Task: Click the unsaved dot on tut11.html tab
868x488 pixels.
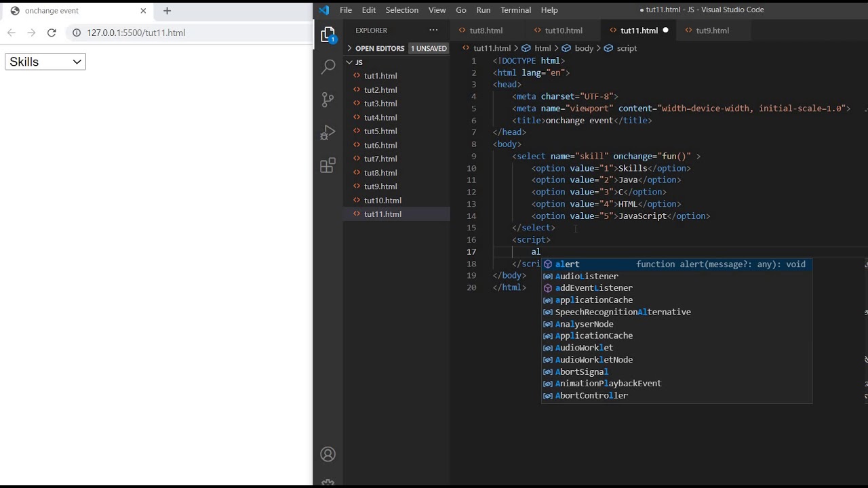Action: tap(665, 30)
